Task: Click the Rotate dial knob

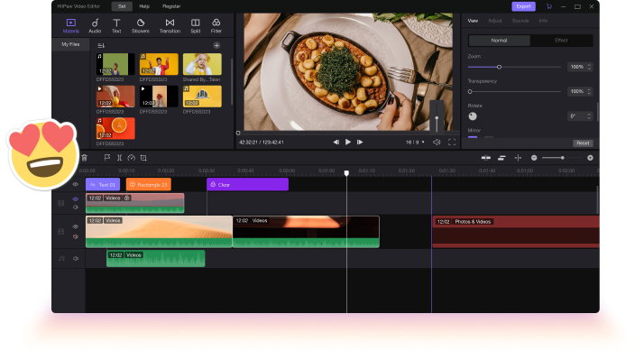Action: coord(473,116)
